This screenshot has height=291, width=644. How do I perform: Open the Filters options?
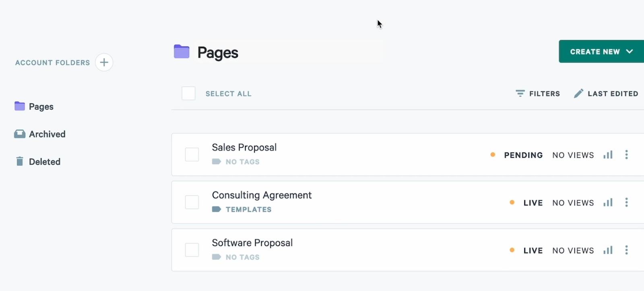pos(538,93)
